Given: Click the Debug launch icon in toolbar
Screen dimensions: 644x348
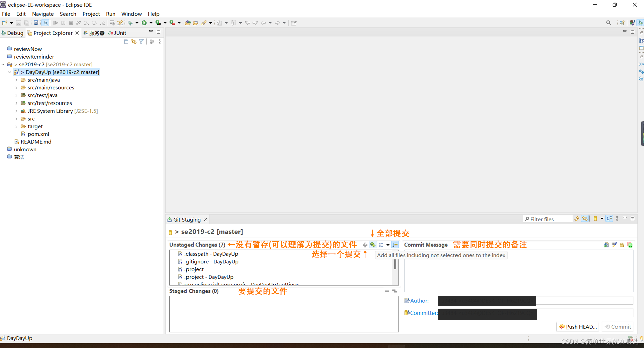Looking at the screenshot, I should coord(130,23).
